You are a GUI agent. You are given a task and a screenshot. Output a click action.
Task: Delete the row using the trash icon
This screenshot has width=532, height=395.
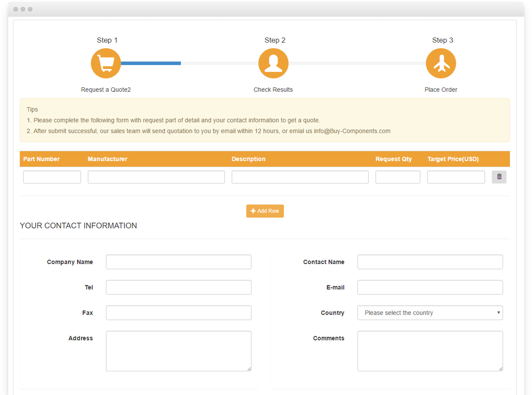(x=499, y=177)
